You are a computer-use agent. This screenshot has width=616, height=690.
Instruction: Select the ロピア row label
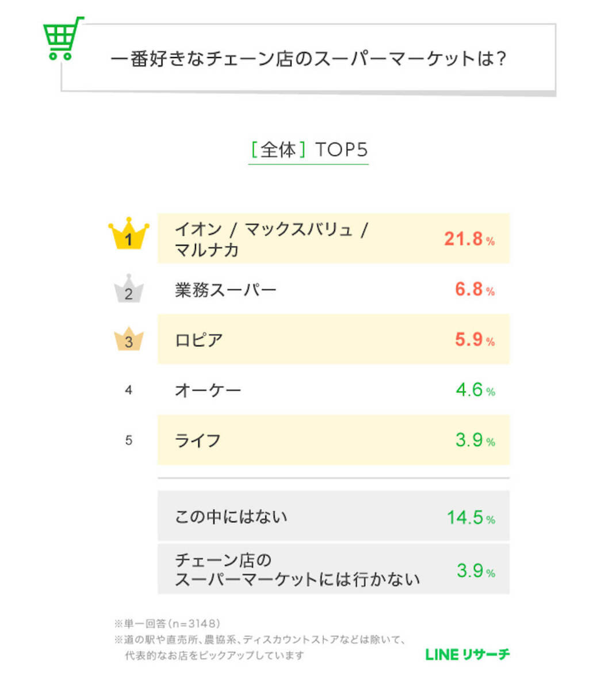(x=198, y=340)
